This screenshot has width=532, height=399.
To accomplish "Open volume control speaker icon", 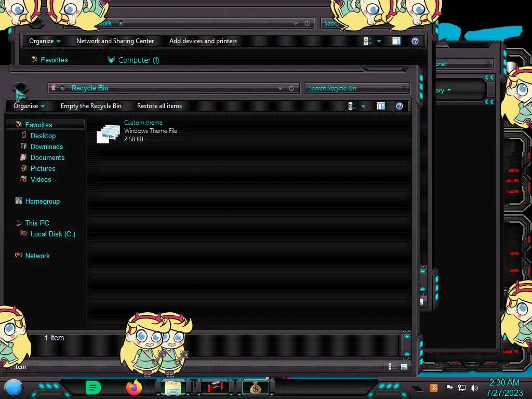I will pos(475,388).
